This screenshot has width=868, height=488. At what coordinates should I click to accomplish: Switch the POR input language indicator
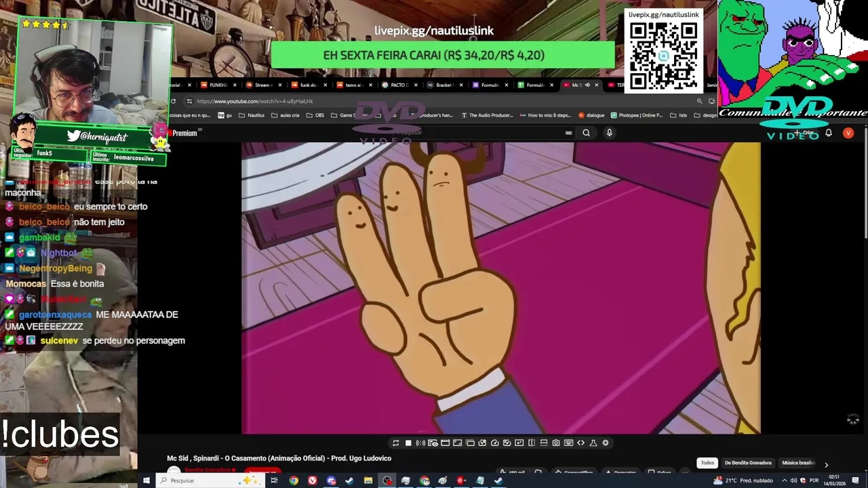click(x=814, y=481)
